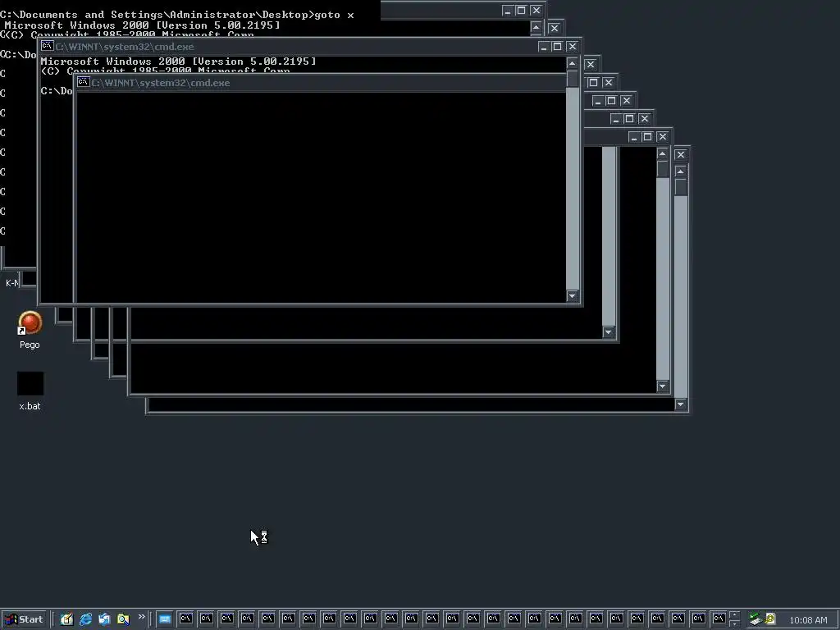Click the Show Desktop quick launch icon
This screenshot has height=630, width=840.
[66, 619]
